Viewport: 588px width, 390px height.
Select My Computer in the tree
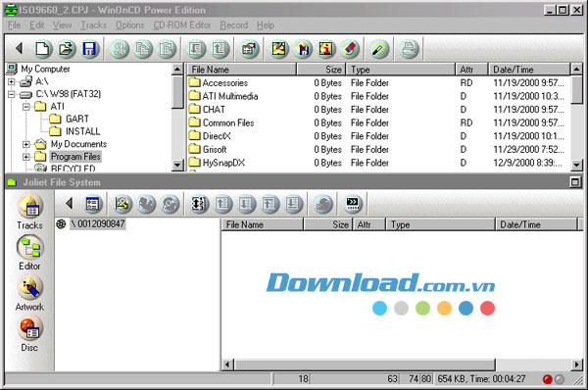pyautogui.click(x=45, y=69)
